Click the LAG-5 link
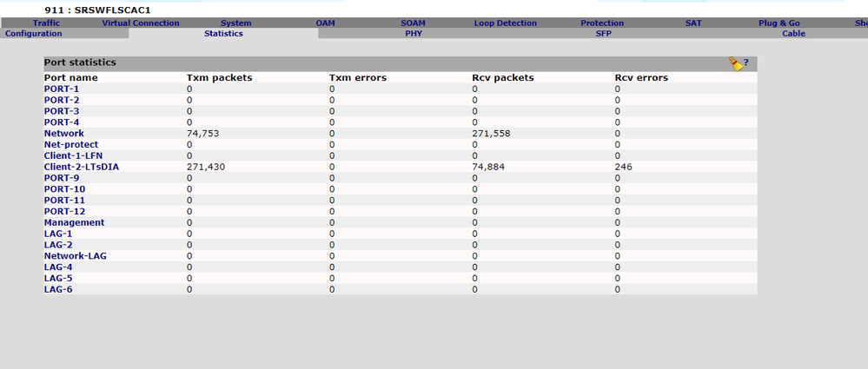This screenshot has width=868, height=369. [58, 279]
